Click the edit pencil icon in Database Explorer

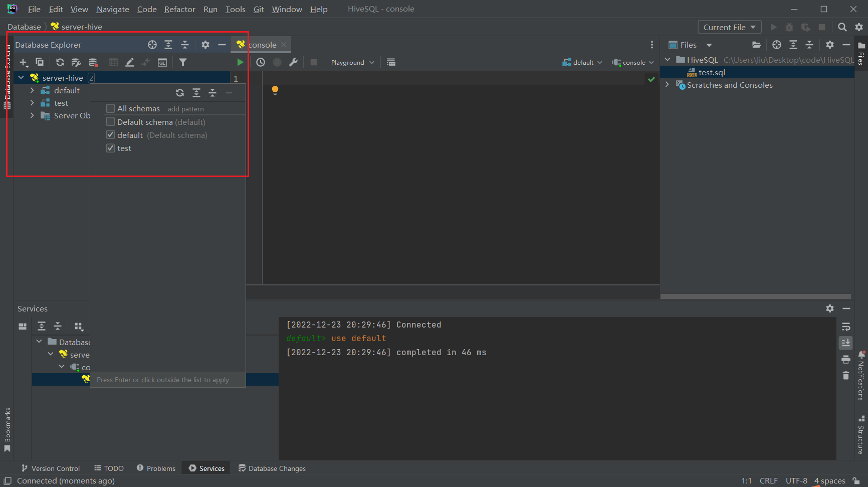click(x=130, y=62)
